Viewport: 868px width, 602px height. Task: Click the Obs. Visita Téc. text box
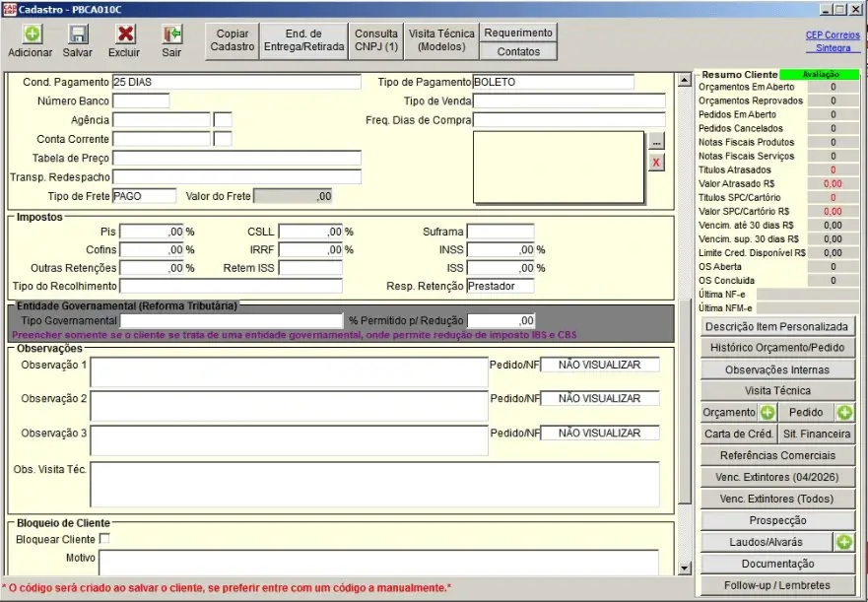point(374,485)
